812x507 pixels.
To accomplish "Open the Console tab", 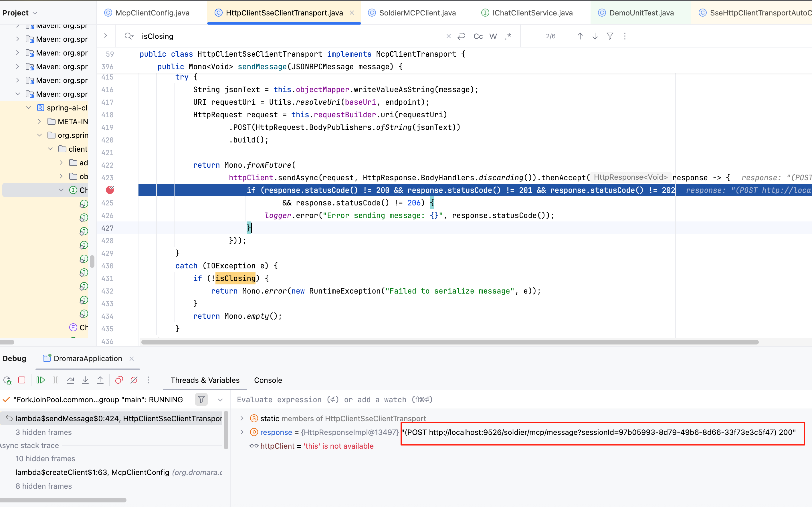I will point(268,380).
